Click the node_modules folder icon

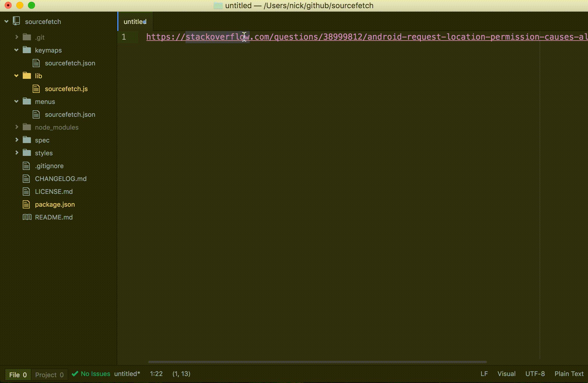pos(27,127)
